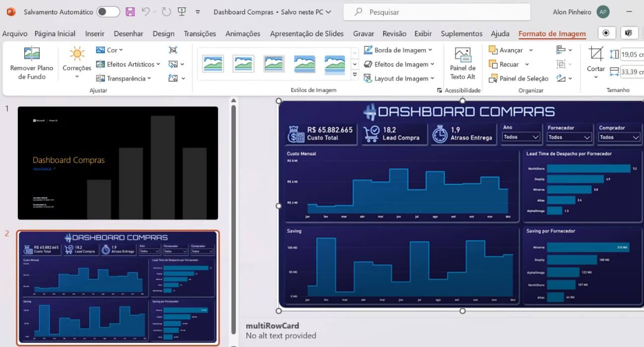The width and height of the screenshot is (644, 347).
Task: Click the Save disk icon
Action: pyautogui.click(x=130, y=12)
